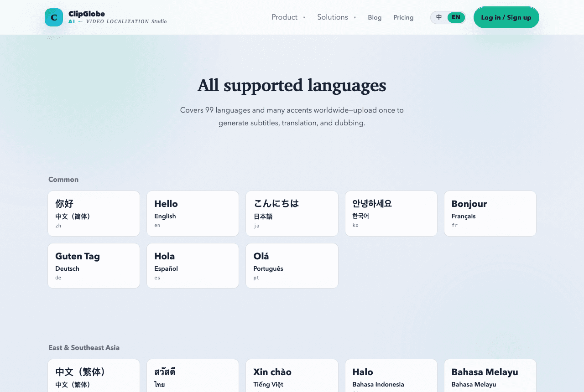Select the Olá Português card
Image resolution: width=584 pixels, height=392 pixels.
(292, 266)
